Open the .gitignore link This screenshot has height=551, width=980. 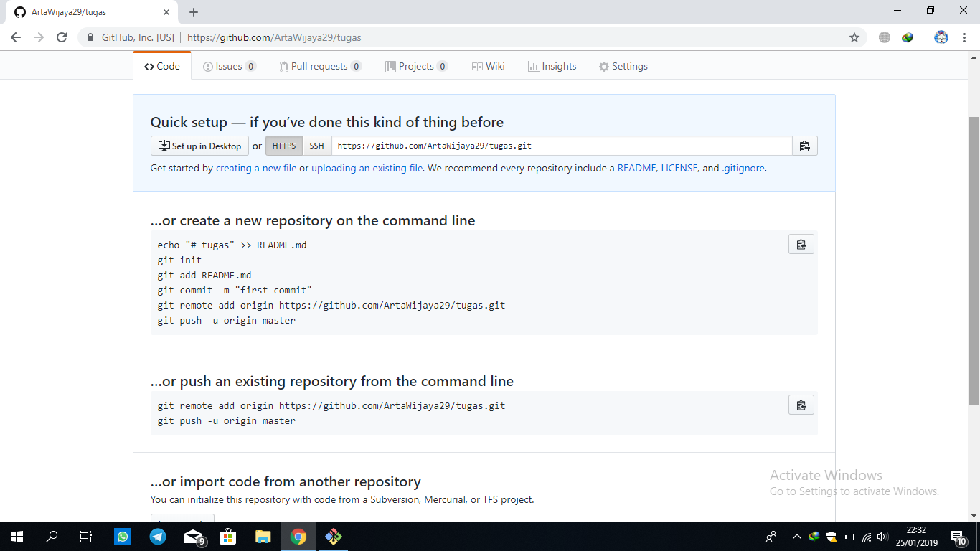coord(743,168)
